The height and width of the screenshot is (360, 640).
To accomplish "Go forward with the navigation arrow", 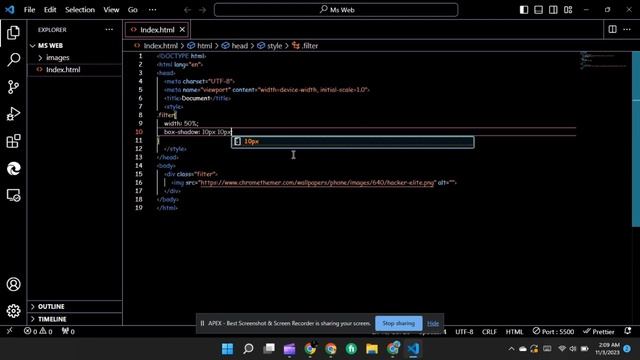I will (202, 10).
